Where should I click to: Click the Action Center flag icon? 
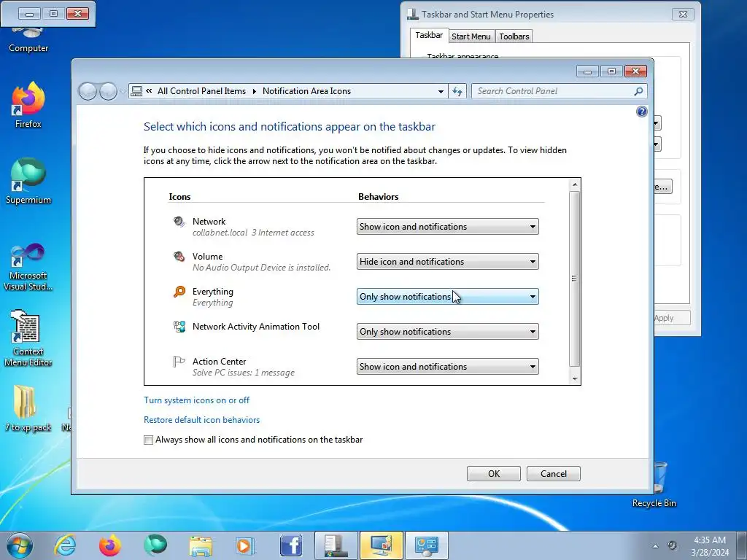(179, 362)
